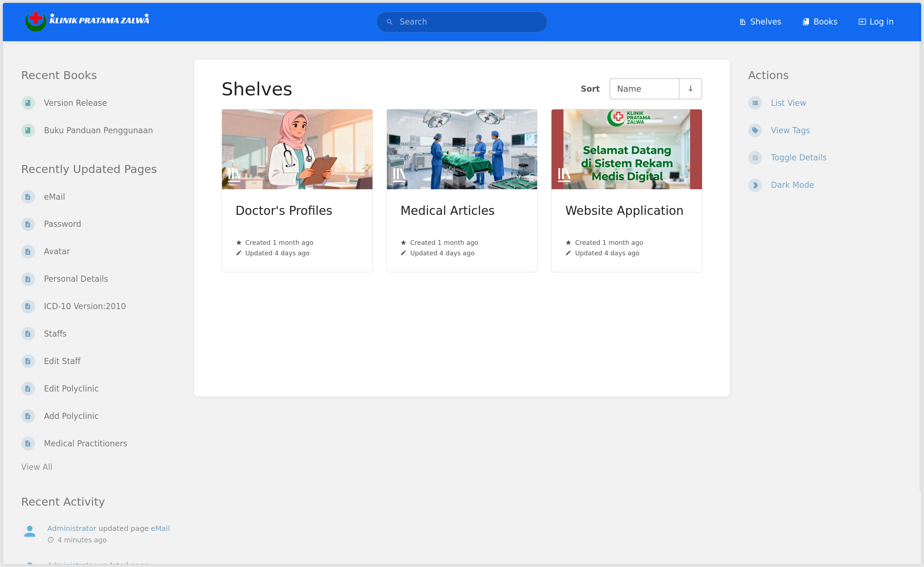
Task: Open Medical Articles shelf thumbnail
Action: 462,150
